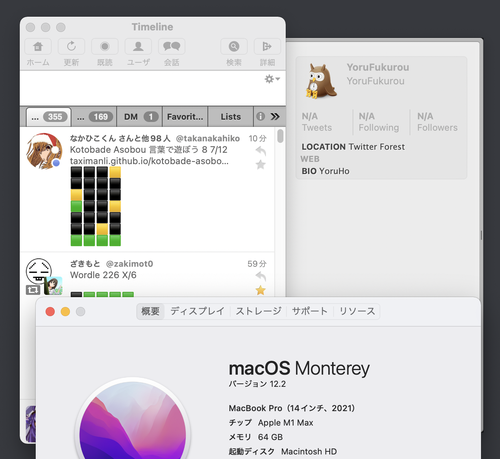Click takanakahiko's Santa hat avatar
This screenshot has width=500, height=459.
pyautogui.click(x=44, y=151)
